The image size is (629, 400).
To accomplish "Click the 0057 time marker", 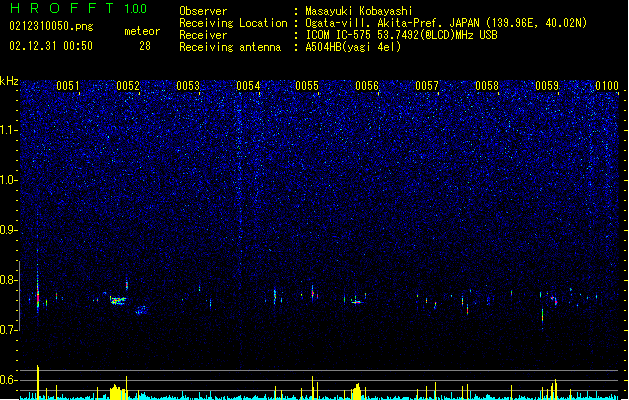I will point(427,86).
